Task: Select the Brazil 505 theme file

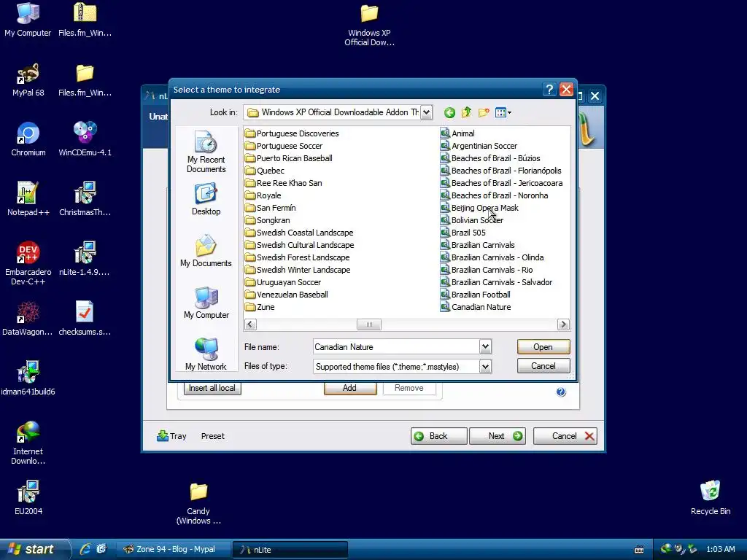Action: (463, 233)
